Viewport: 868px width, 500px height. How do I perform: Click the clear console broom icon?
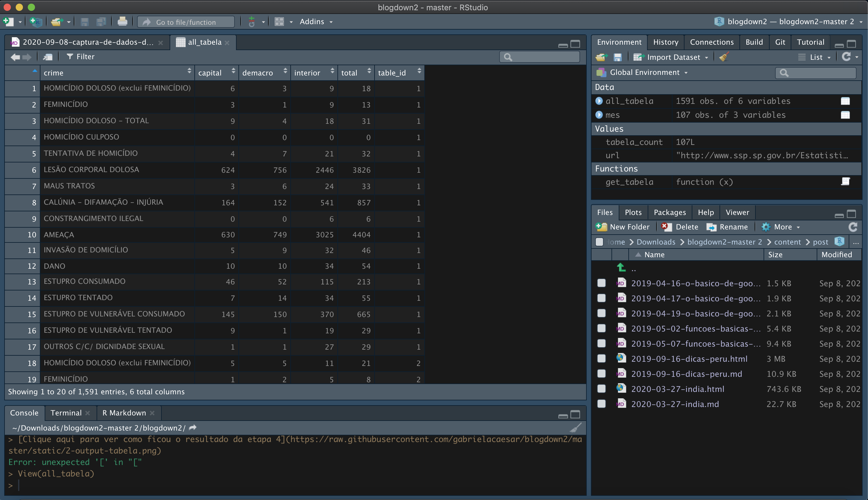pos(576,428)
